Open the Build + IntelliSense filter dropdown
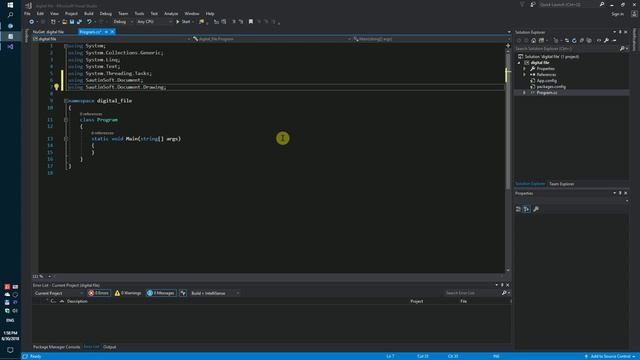Image resolution: width=640 pixels, height=360 pixels. pyautogui.click(x=215, y=293)
